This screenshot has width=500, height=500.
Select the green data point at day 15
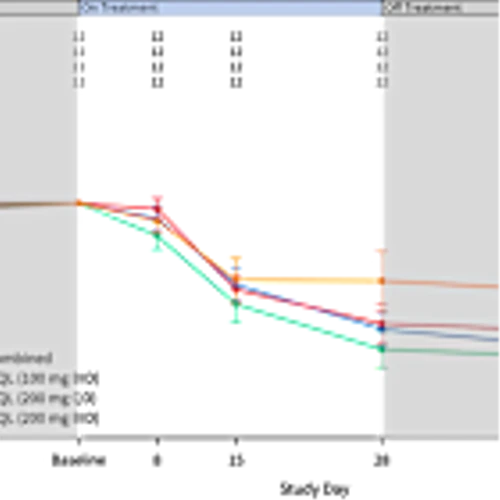[236, 303]
